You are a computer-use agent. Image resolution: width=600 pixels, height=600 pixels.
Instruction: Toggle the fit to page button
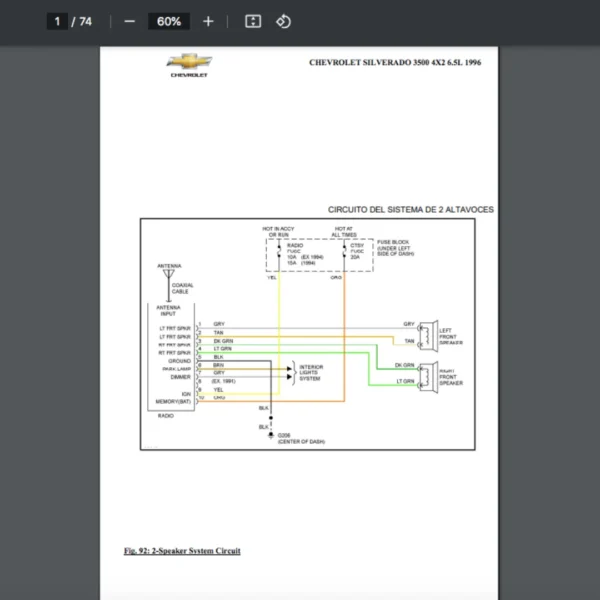pos(253,21)
